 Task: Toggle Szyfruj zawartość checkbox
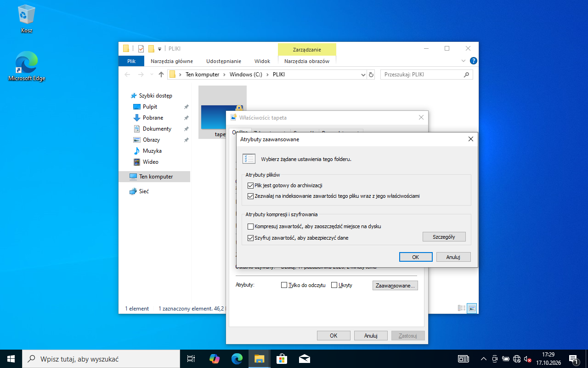pos(250,238)
